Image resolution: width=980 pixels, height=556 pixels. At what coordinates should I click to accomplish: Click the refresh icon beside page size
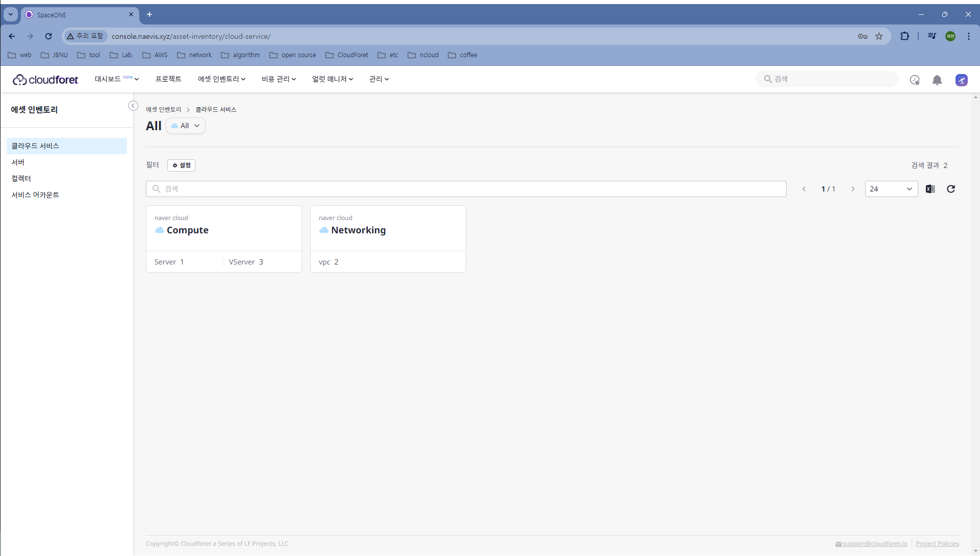point(951,189)
